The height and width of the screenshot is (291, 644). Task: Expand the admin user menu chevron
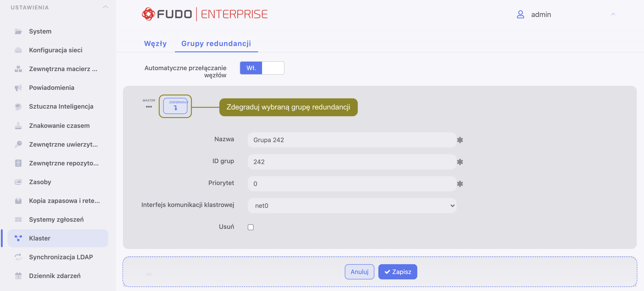click(613, 14)
